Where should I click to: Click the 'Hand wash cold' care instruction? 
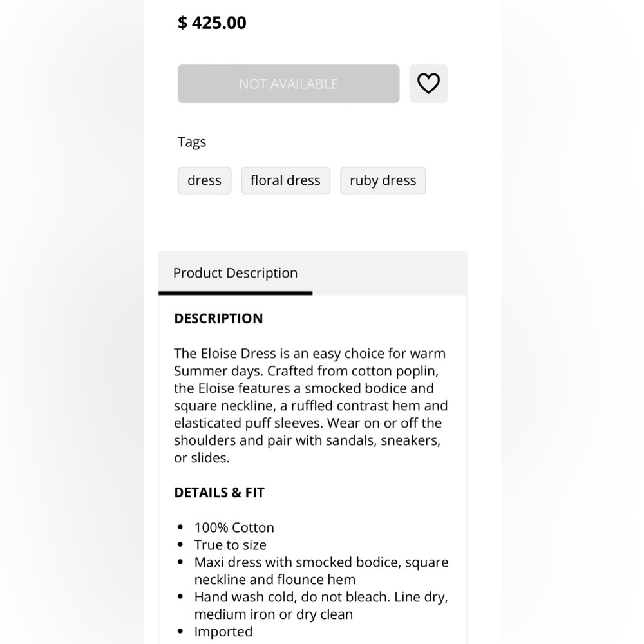321,597
